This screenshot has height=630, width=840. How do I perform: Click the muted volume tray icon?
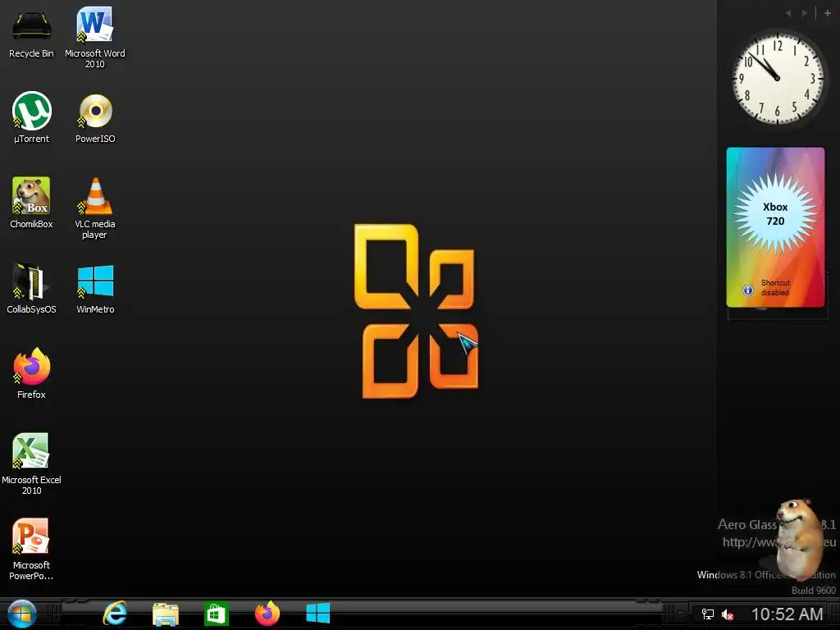coord(727,614)
